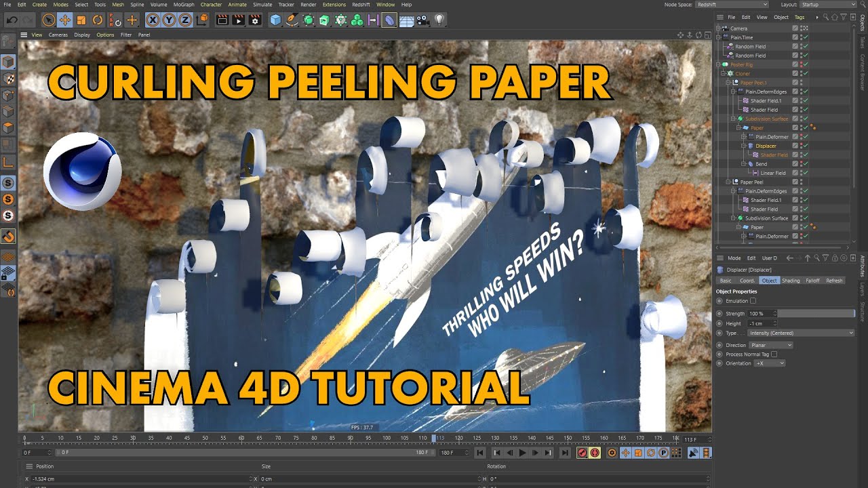Image resolution: width=868 pixels, height=488 pixels.
Task: Switch to the Coord. attribute tab
Action: pyautogui.click(x=747, y=281)
